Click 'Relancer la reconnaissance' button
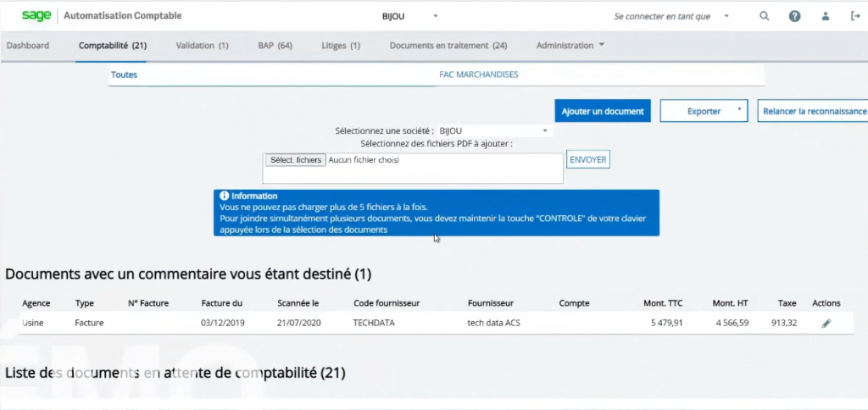This screenshot has height=410, width=868. click(x=814, y=111)
